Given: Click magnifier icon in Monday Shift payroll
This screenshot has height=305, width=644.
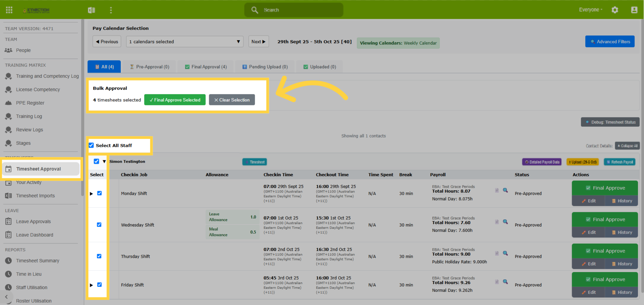Looking at the screenshot, I should coord(505,190).
